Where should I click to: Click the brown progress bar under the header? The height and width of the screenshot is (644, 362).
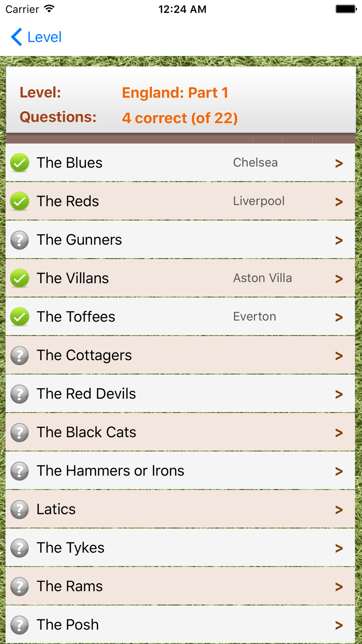(181, 138)
